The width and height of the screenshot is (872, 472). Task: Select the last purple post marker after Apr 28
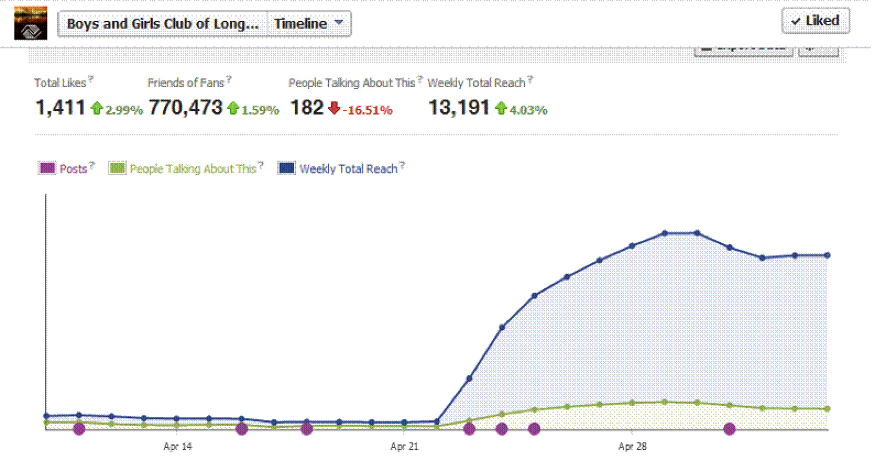730,429
